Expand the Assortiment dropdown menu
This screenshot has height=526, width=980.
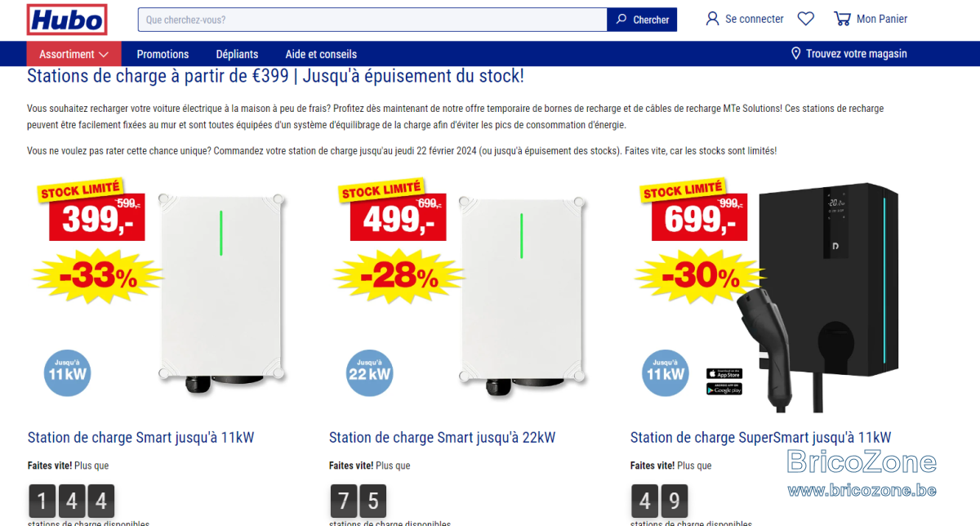(74, 54)
